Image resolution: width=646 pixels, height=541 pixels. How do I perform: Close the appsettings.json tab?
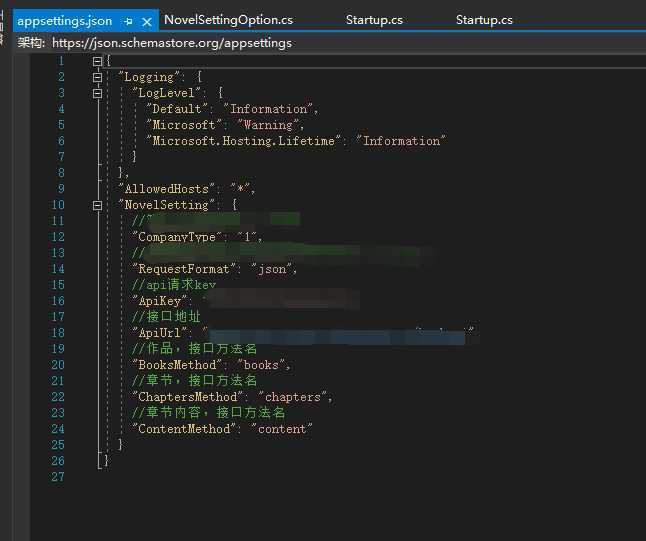click(x=147, y=22)
